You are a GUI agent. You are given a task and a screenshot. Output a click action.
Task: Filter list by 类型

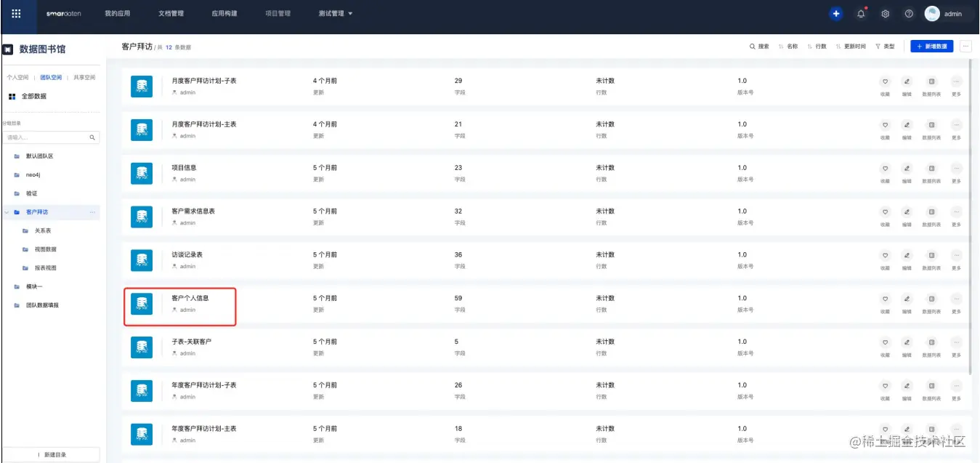[885, 47]
